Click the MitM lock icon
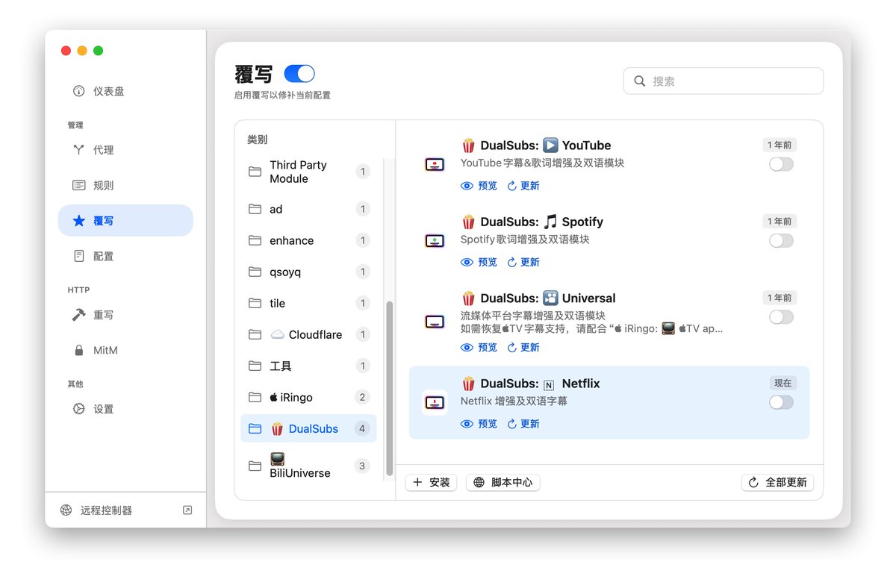 [x=78, y=350]
